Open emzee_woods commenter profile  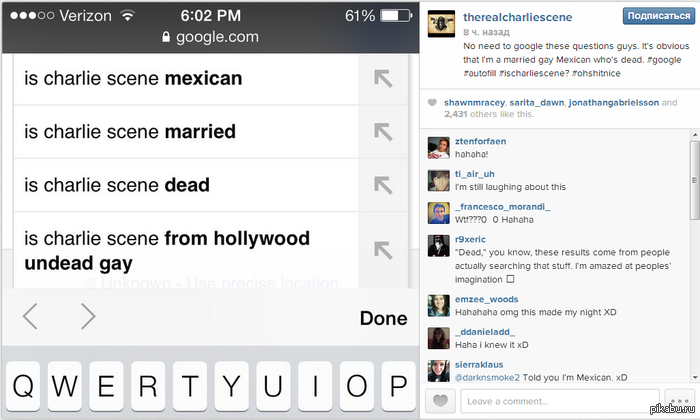coord(487,299)
